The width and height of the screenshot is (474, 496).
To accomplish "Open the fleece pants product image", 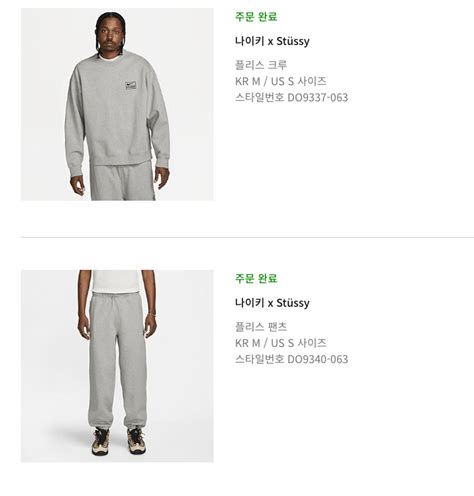I will coord(117,366).
